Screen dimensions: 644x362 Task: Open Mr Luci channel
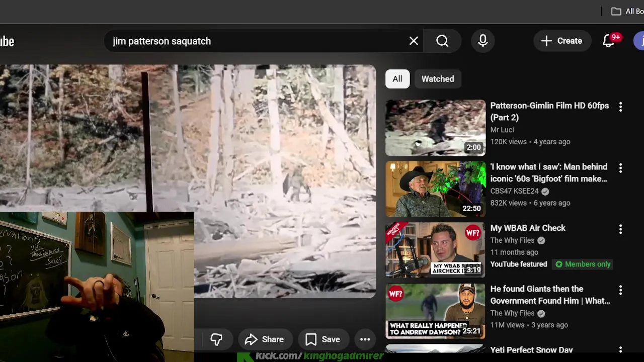[x=502, y=130]
